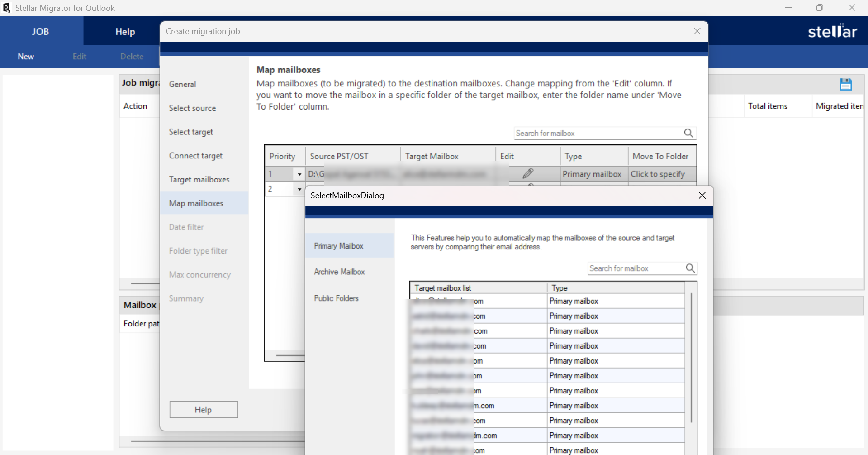The image size is (868, 455).
Task: Click 'Click to specify' in Move To Folder
Action: tap(658, 174)
